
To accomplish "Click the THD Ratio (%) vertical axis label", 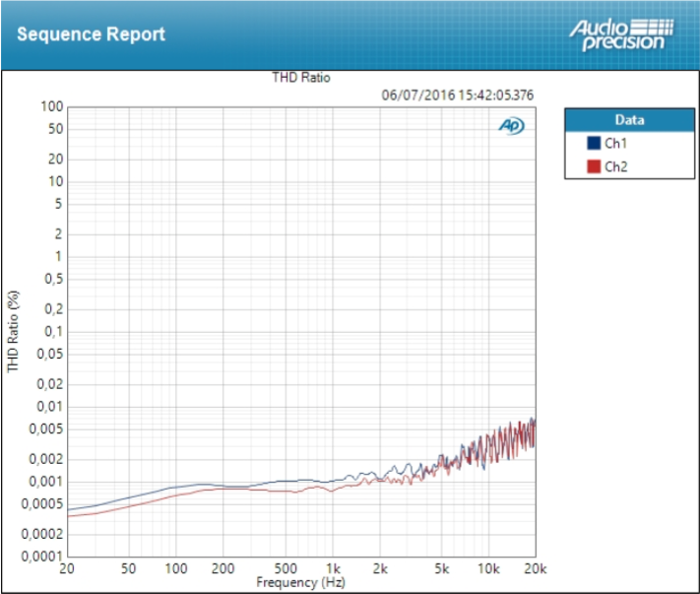I will pyautogui.click(x=13, y=331).
